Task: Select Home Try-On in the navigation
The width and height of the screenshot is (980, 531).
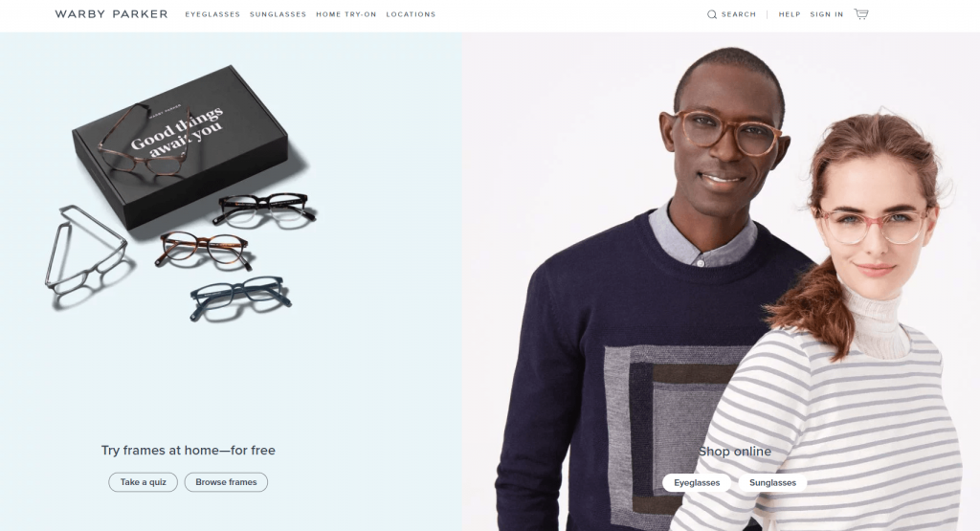Action: (346, 14)
